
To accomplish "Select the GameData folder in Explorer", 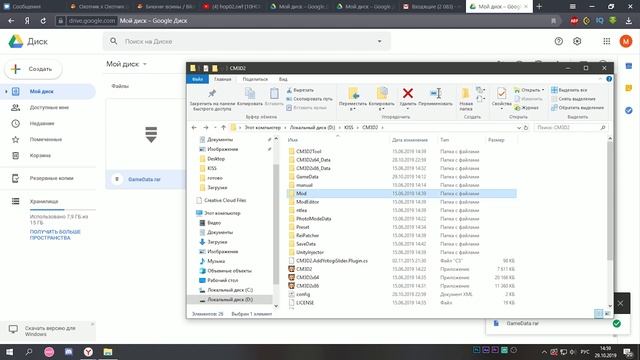I will 307,177.
